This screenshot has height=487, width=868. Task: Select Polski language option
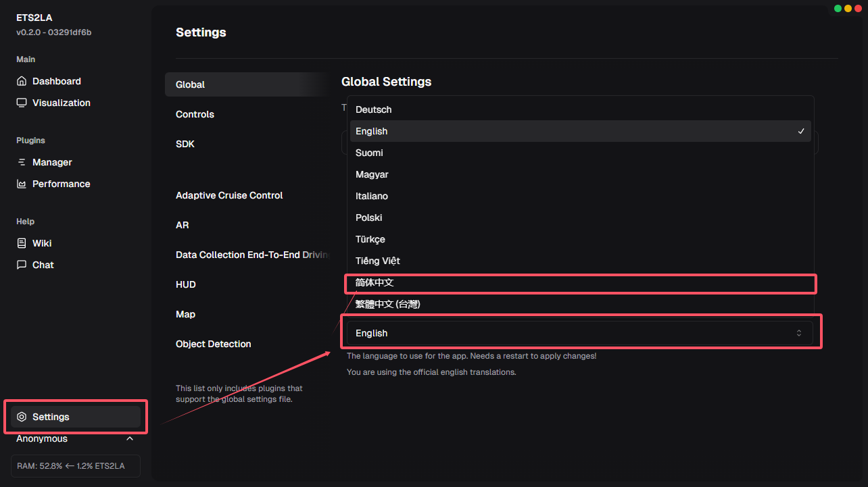coord(580,217)
